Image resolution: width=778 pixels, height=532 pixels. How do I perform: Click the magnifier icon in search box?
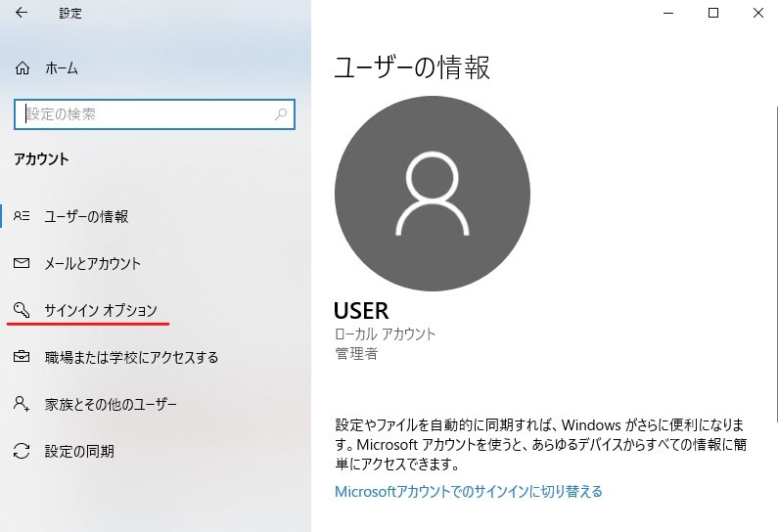click(281, 114)
